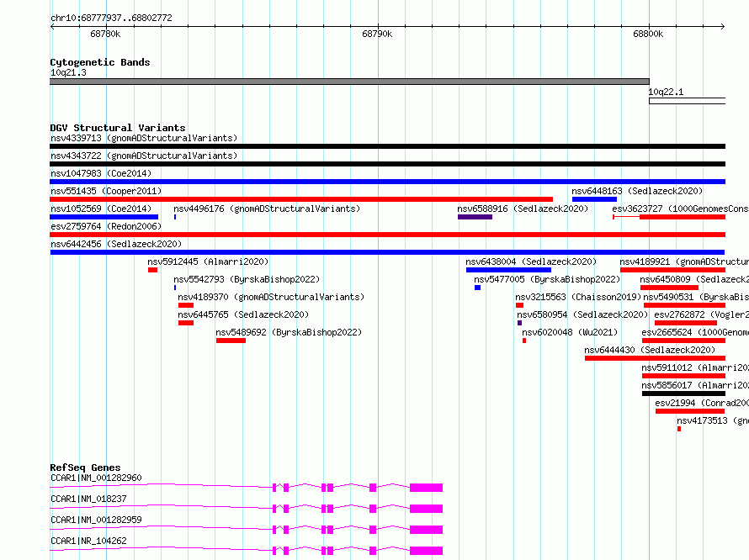This screenshot has width=749, height=560.
Task: Select the red bar under nsv6444430
Action: tap(655, 358)
